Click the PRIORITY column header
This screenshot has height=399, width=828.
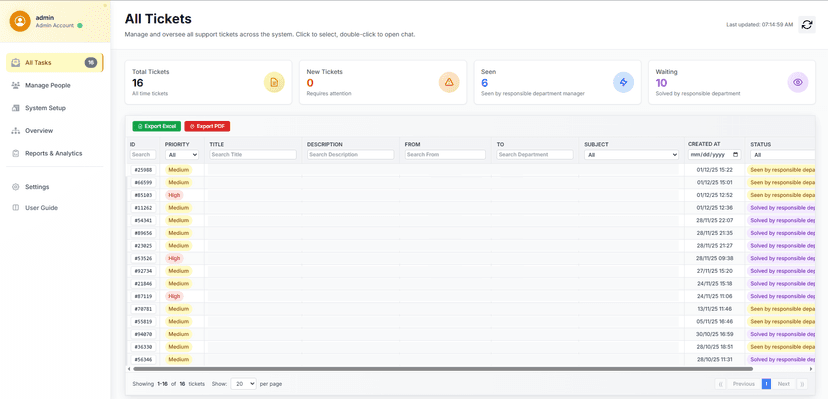pyautogui.click(x=177, y=144)
